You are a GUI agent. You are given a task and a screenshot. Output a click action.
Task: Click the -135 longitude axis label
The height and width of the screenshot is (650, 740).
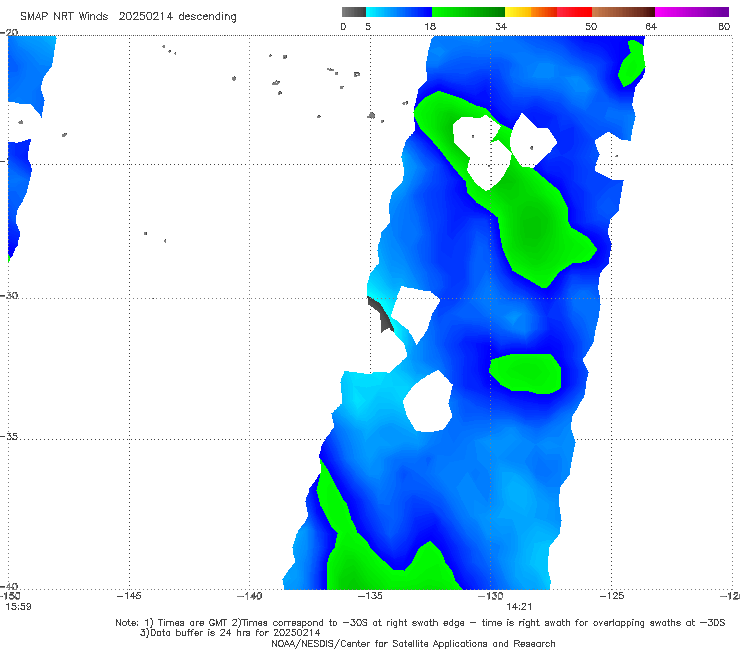point(370,596)
